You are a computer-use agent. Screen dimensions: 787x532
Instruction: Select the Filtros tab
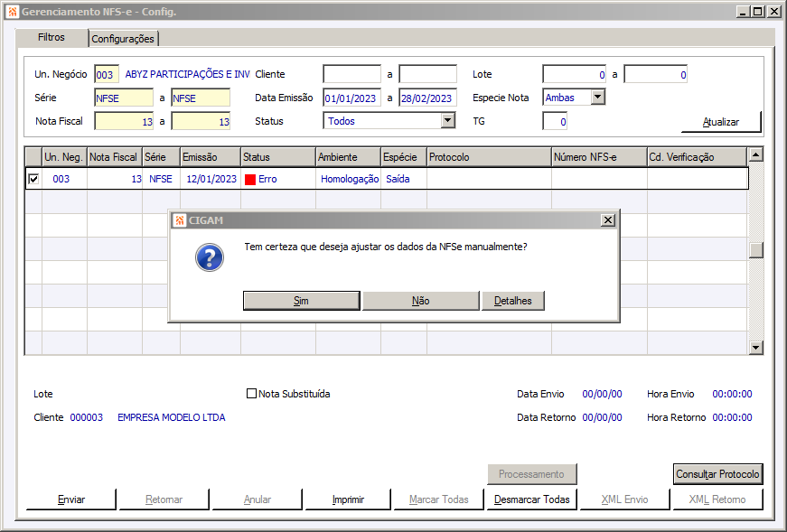(x=52, y=37)
